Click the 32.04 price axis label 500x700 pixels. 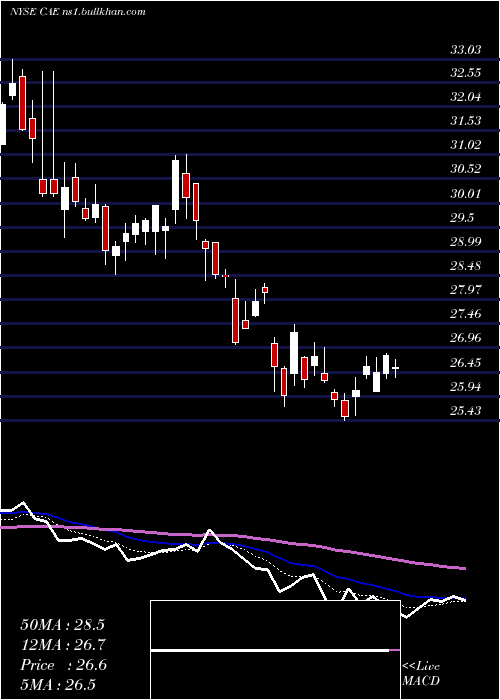[x=466, y=97]
